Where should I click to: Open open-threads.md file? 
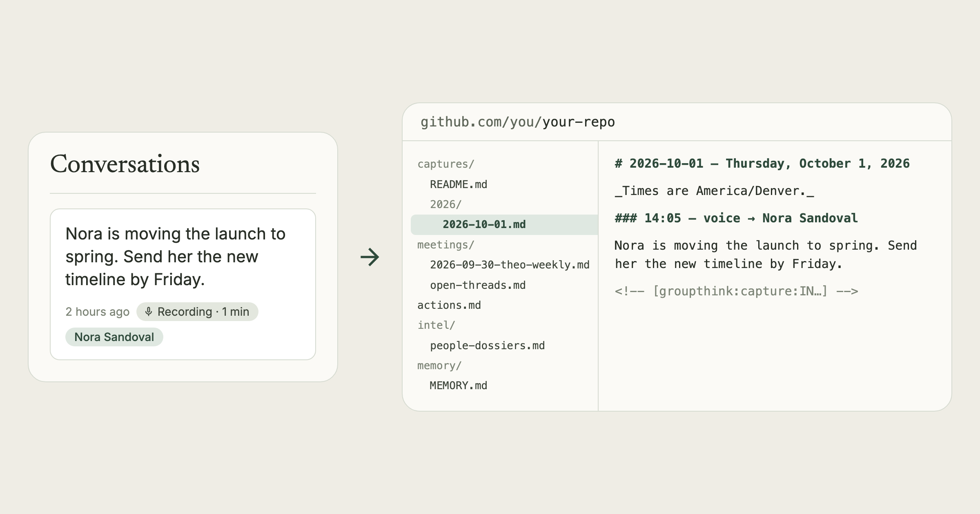(x=478, y=285)
